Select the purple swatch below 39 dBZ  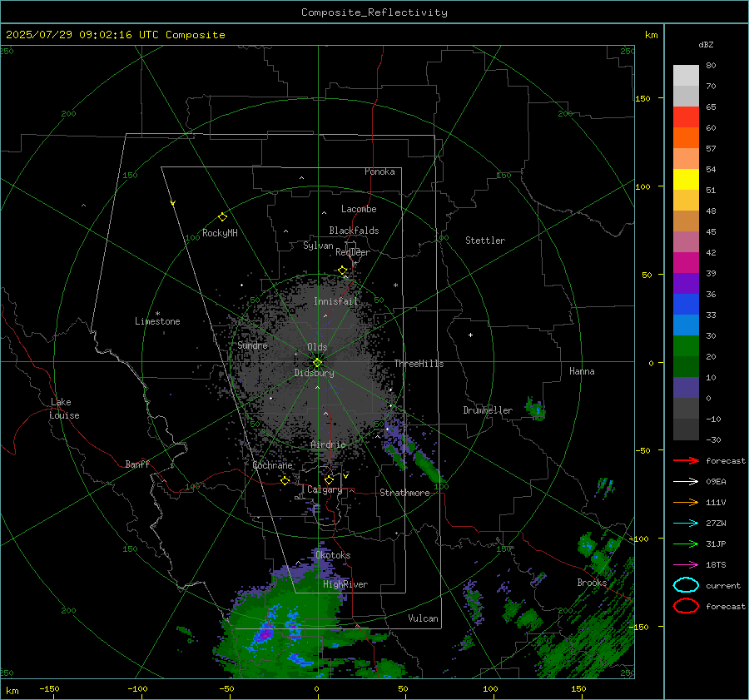click(686, 283)
